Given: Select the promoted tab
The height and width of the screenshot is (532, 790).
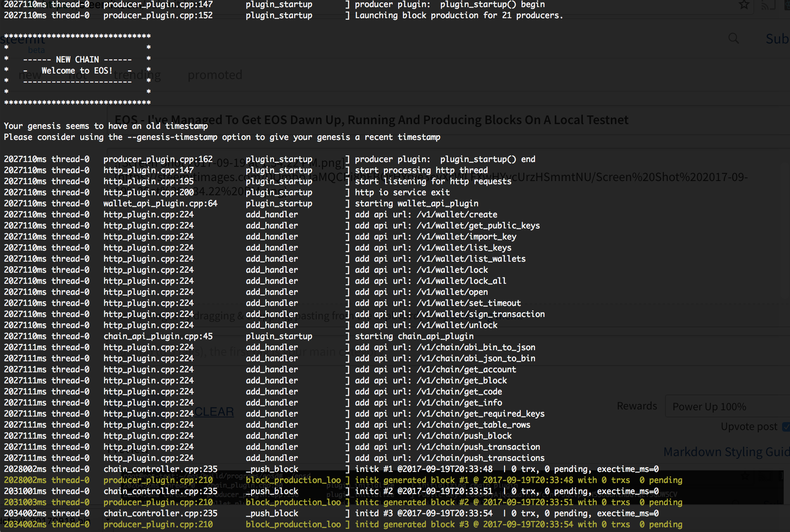Looking at the screenshot, I should click(215, 75).
